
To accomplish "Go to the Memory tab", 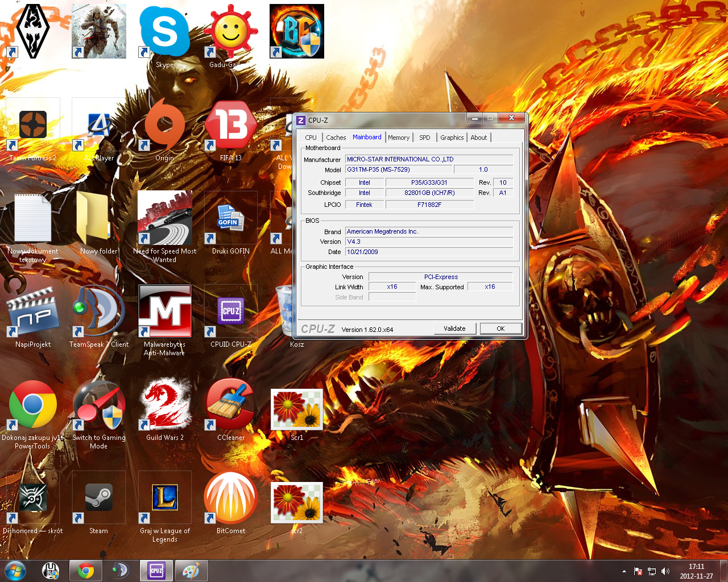I will coord(399,138).
